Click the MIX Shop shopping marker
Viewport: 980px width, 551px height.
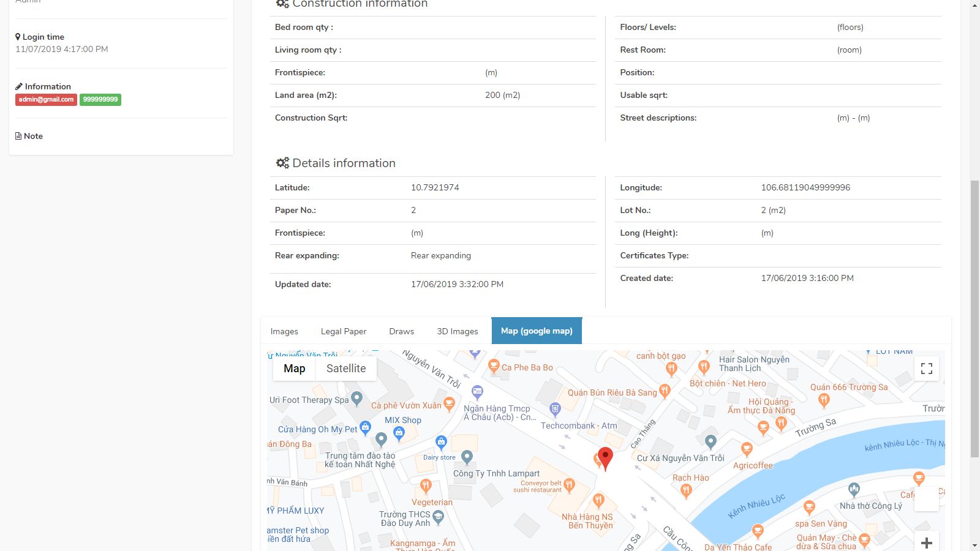tap(399, 433)
